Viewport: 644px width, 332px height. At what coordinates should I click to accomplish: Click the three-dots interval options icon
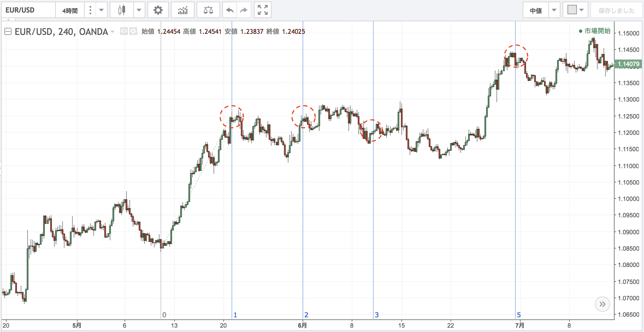[x=90, y=10]
